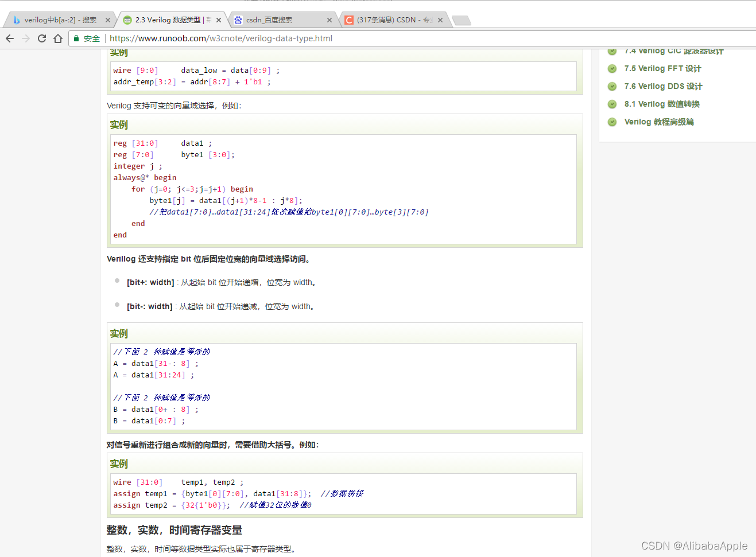Click the sentence Verilog 支持可变的向量域选择

[175, 106]
